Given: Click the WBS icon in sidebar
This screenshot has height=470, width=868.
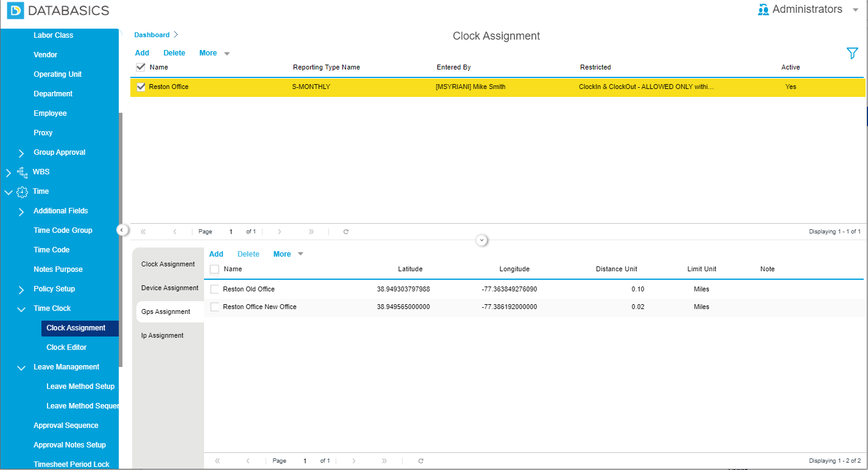Looking at the screenshot, I should click(23, 172).
